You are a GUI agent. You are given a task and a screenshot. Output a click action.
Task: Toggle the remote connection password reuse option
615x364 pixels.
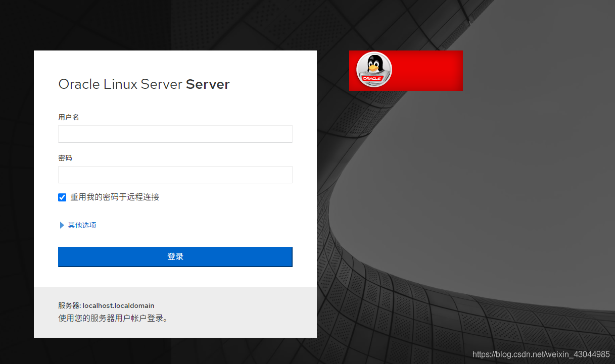point(62,197)
